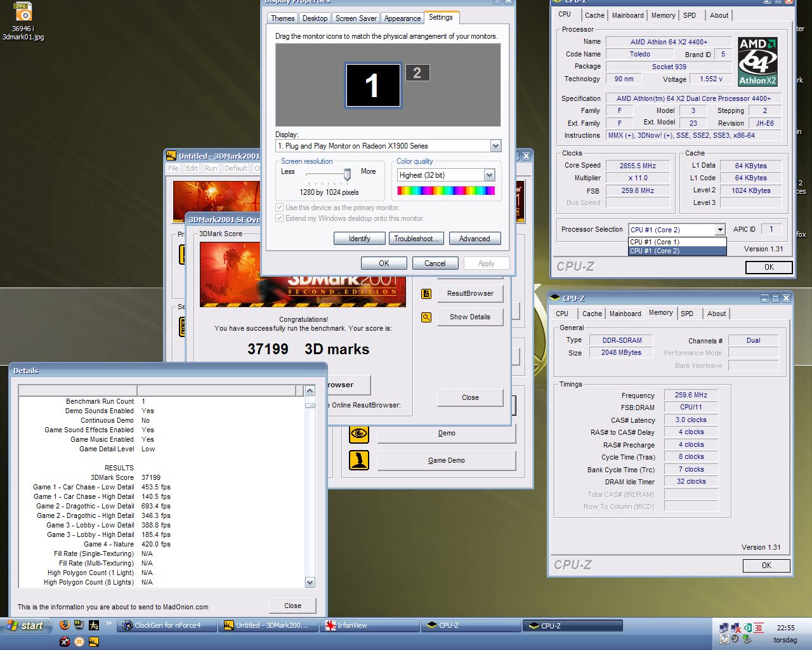Click the disconnected network tray icon
Viewport: 812px width, 650px height.
736,628
